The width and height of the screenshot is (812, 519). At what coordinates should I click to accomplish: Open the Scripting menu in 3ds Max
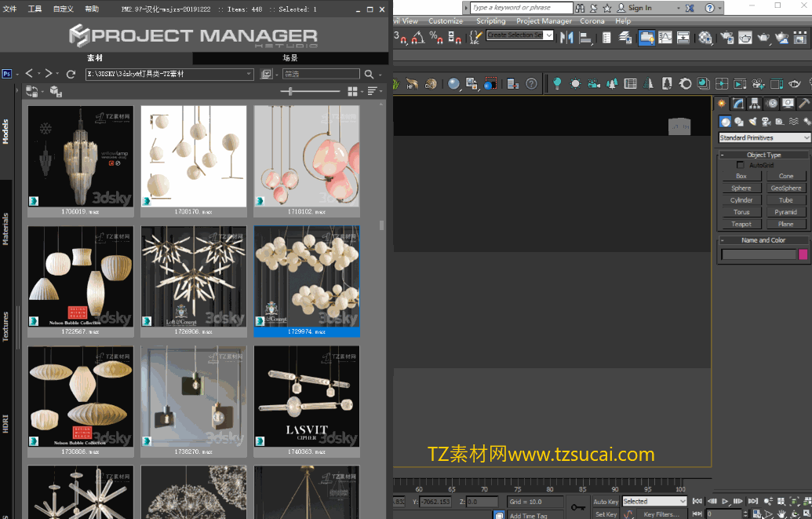pyautogui.click(x=490, y=20)
